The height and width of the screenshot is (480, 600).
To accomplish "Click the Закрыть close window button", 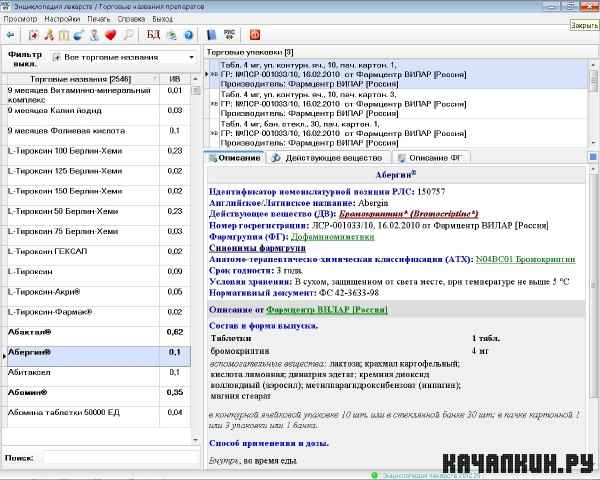I will 589,7.
